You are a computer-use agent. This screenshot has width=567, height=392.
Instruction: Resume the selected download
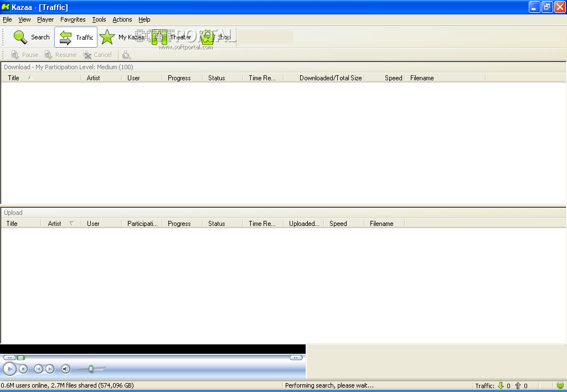pos(61,55)
